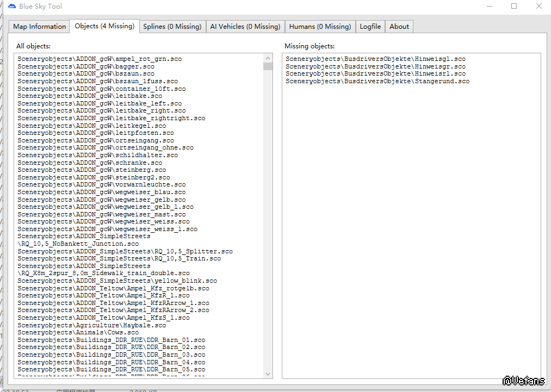Select ampel_rot_grn.sco in All objects

(100, 59)
